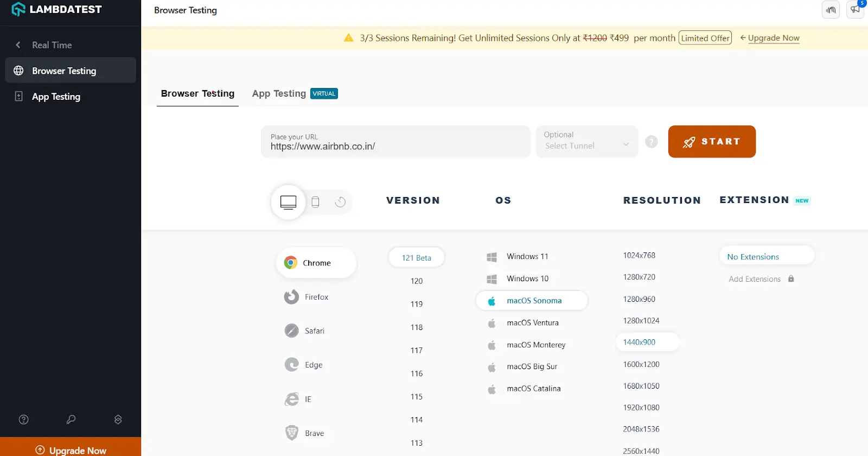Focus the Place your URL field

point(395,142)
